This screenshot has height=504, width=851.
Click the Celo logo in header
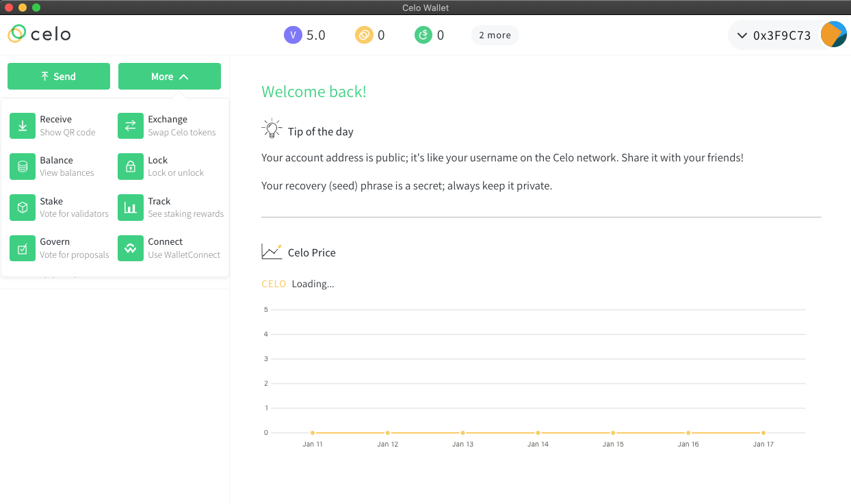click(x=39, y=34)
